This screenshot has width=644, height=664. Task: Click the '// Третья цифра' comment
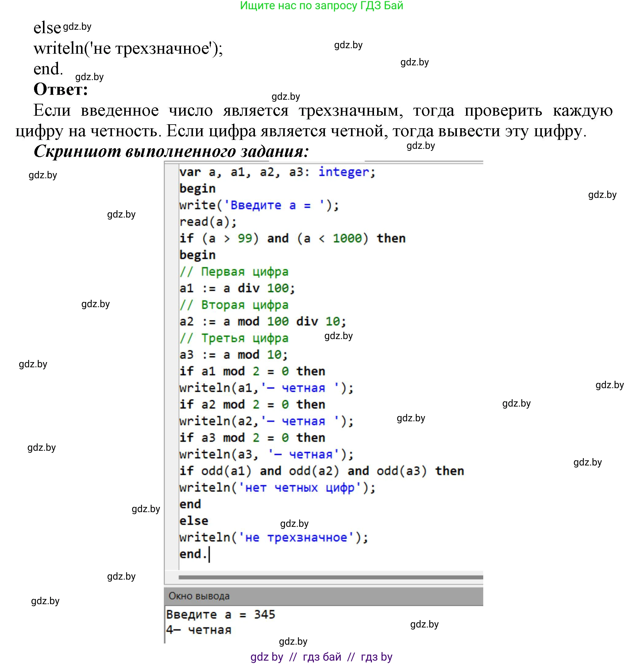(234, 338)
